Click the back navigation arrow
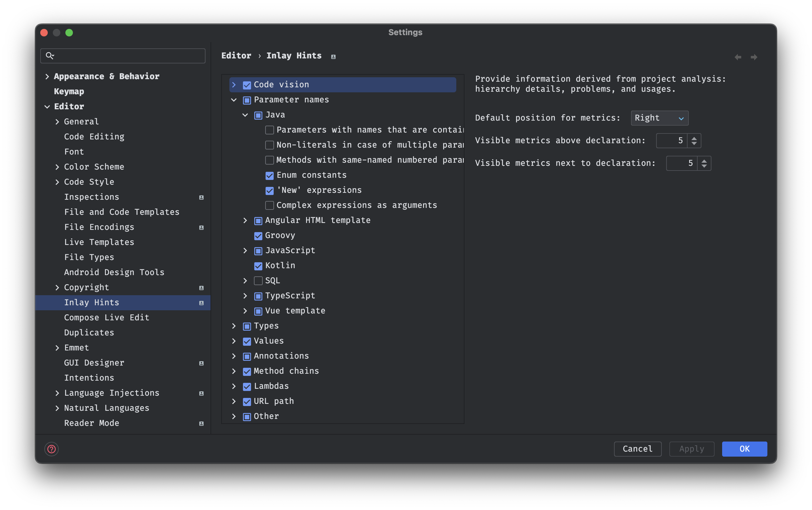Viewport: 812px width, 510px height. pyautogui.click(x=738, y=57)
